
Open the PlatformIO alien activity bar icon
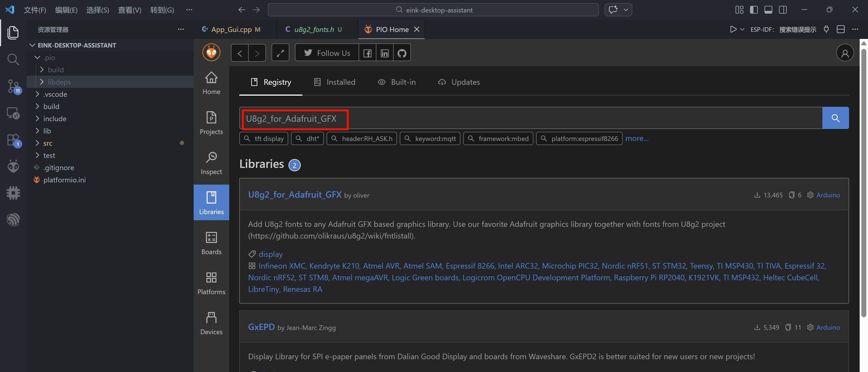coord(13,166)
